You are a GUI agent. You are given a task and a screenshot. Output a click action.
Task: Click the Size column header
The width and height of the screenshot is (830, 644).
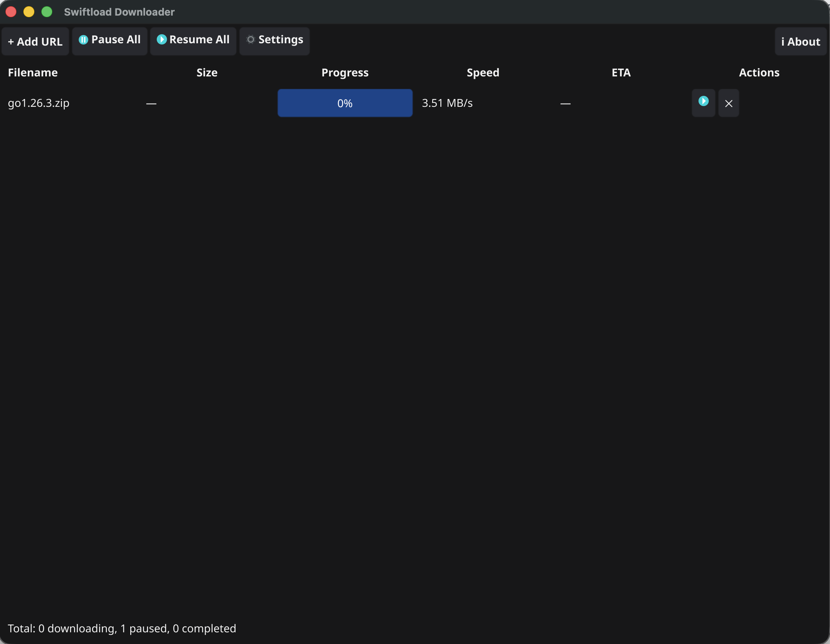pyautogui.click(x=207, y=73)
